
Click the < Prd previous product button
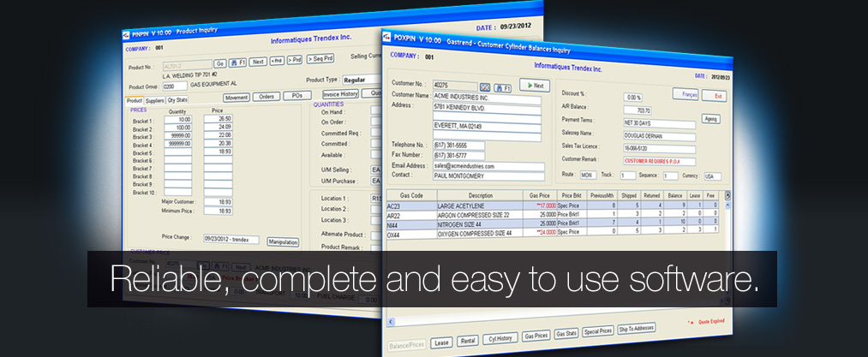point(277,60)
